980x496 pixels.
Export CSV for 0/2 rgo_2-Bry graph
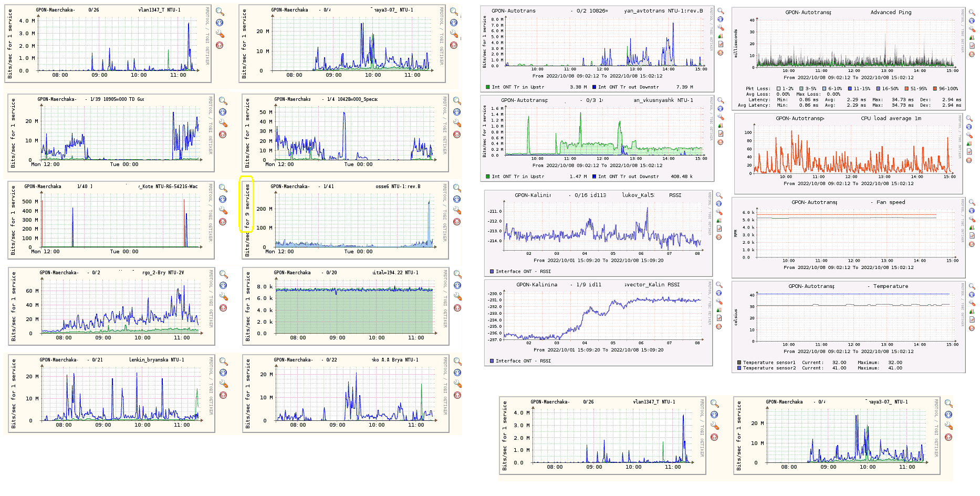[x=223, y=285]
